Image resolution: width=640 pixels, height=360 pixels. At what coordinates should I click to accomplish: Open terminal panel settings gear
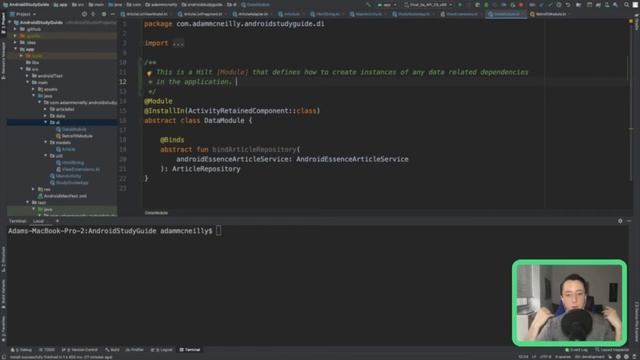pyautogui.click(x=620, y=221)
